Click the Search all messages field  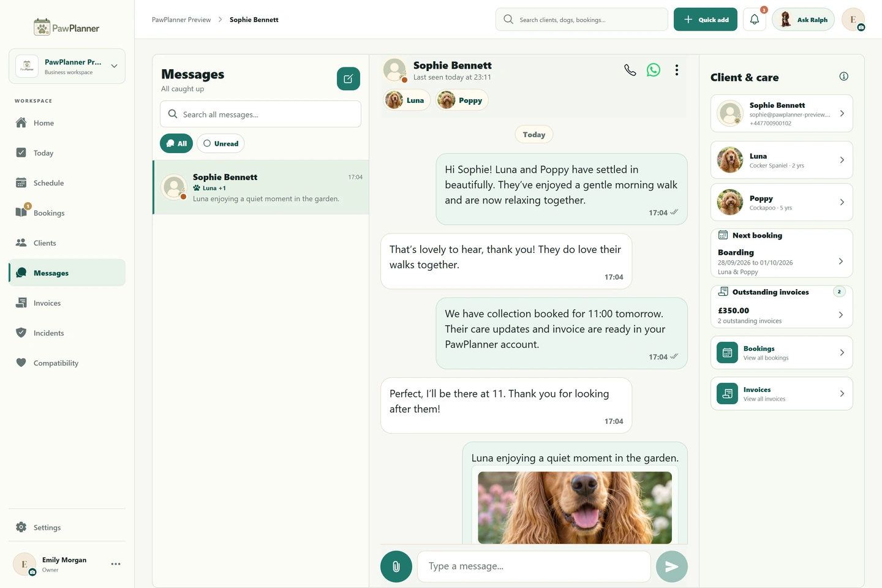tap(260, 114)
